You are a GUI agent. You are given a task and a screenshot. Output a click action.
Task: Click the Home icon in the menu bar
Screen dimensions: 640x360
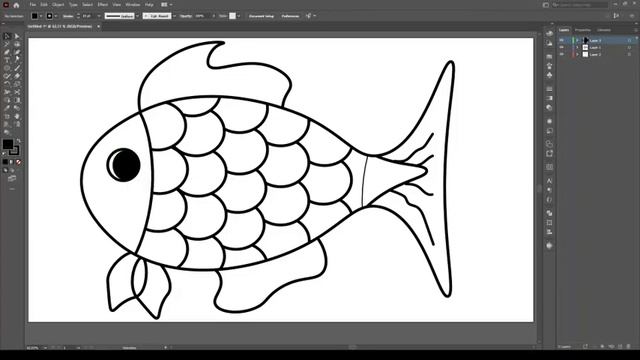click(x=16, y=5)
